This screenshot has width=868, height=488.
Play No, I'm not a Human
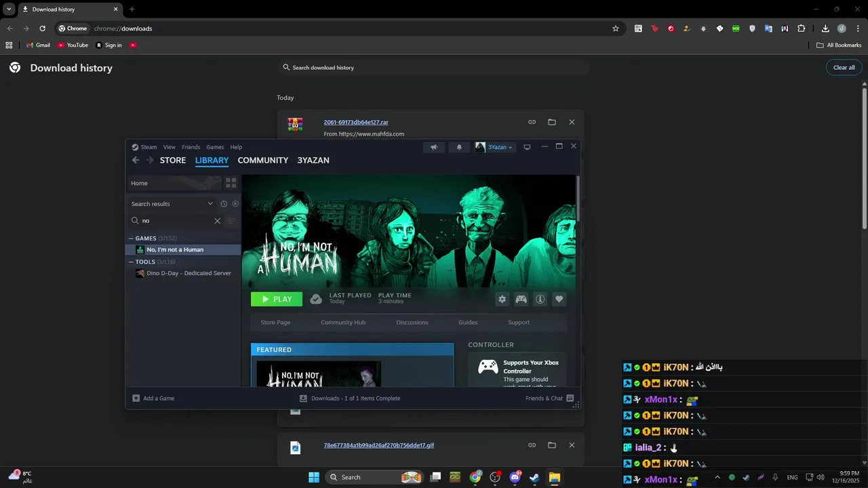pos(277,299)
